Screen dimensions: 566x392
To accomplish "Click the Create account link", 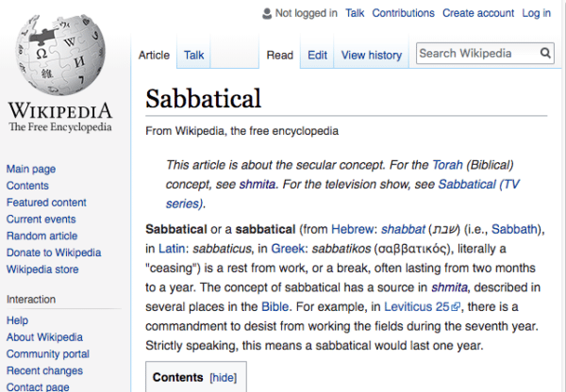I will click(478, 13).
